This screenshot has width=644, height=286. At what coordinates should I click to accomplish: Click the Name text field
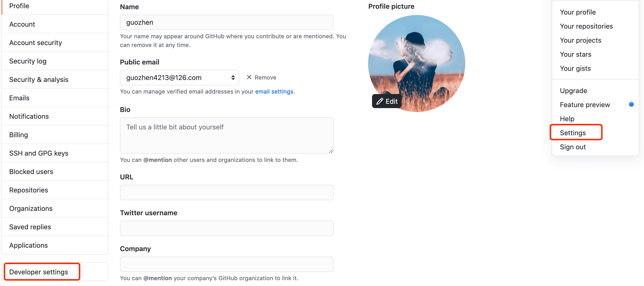click(x=227, y=23)
